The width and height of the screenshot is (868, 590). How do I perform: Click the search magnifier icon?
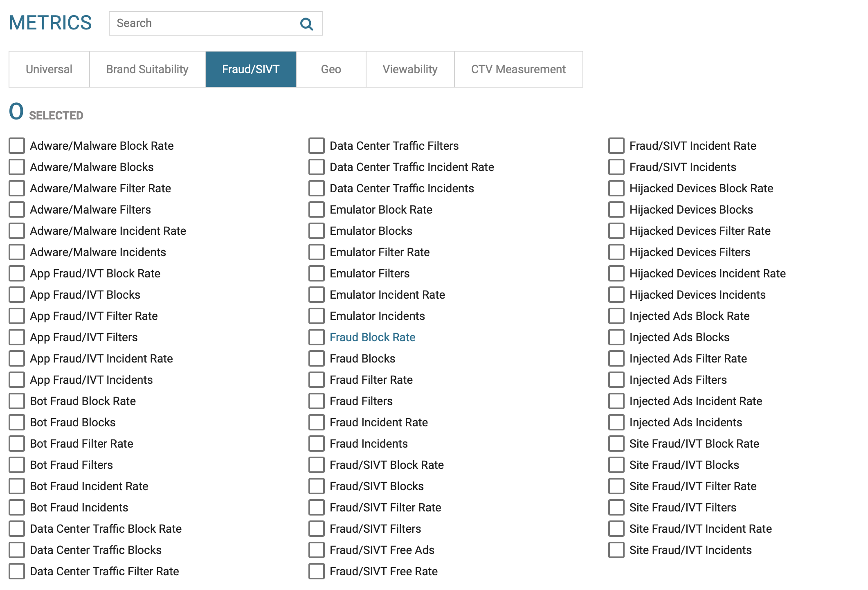click(x=306, y=24)
